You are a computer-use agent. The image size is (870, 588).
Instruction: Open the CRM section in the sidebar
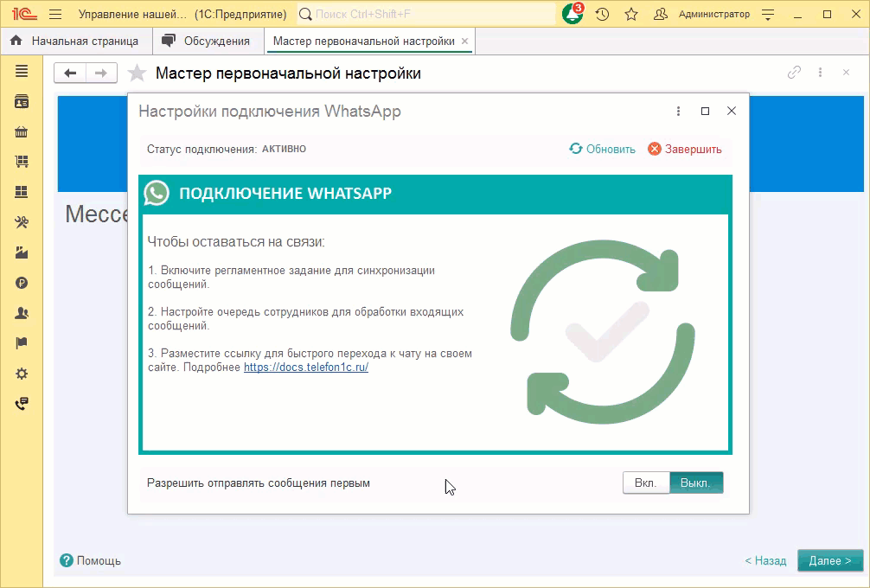tap(23, 101)
